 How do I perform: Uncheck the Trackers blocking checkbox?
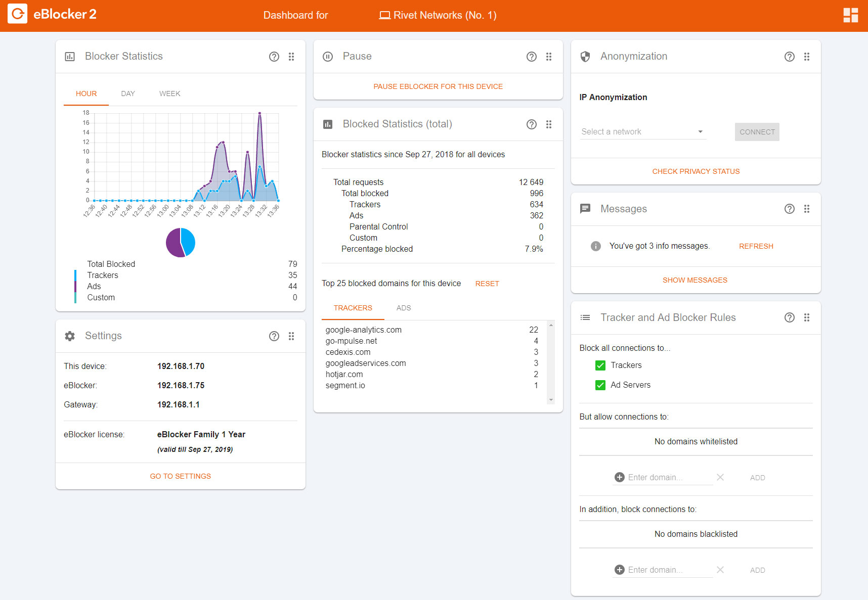600,365
